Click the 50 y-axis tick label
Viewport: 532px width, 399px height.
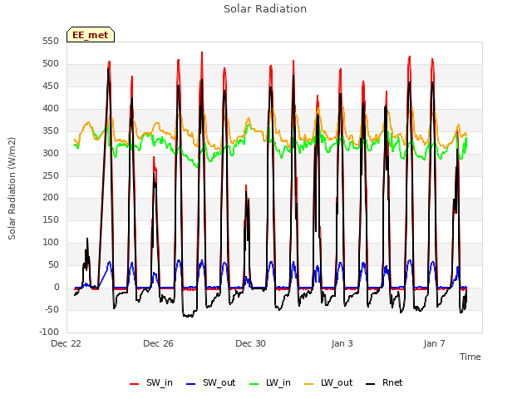(x=53, y=265)
